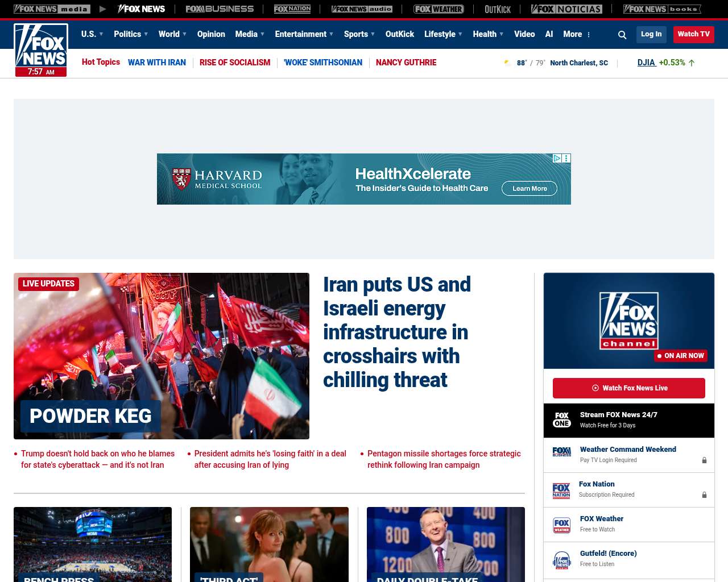Click the LIVE UPDATES badge

pos(48,284)
